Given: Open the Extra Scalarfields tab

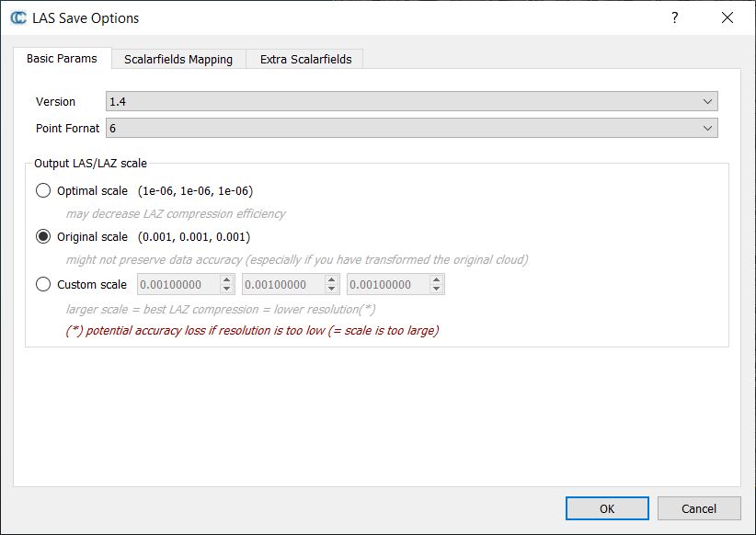Looking at the screenshot, I should pos(305,59).
